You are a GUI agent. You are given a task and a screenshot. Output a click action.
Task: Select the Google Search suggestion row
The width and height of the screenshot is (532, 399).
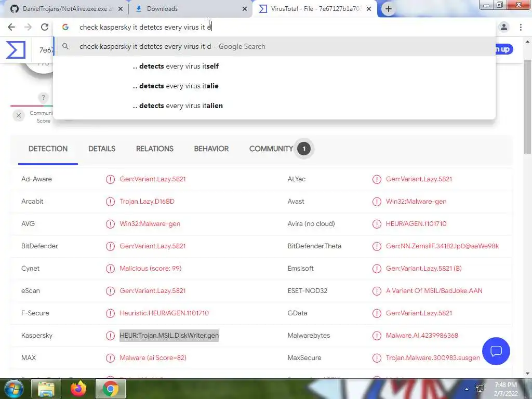[274, 46]
